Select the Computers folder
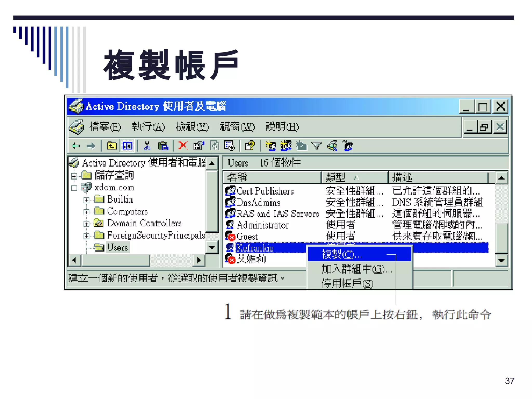Image resolution: width=532 pixels, height=399 pixels. click(127, 211)
